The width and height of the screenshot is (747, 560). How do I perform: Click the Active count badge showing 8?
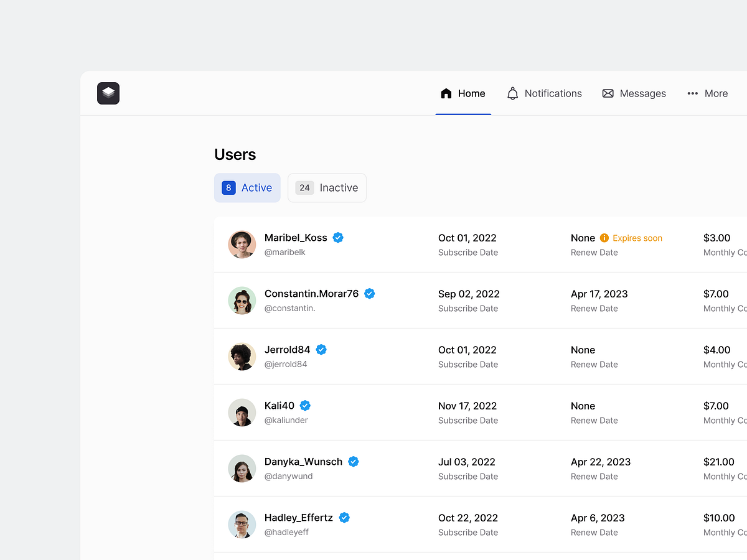[228, 187]
